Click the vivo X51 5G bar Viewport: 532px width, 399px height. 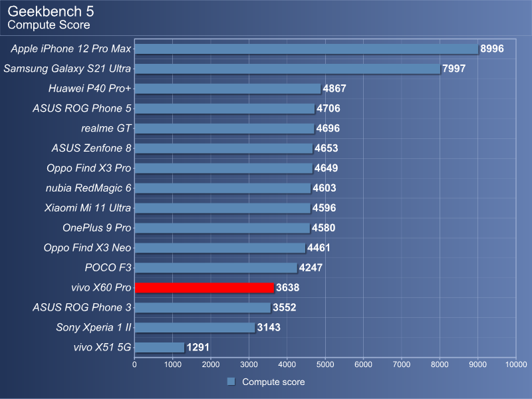pos(160,347)
